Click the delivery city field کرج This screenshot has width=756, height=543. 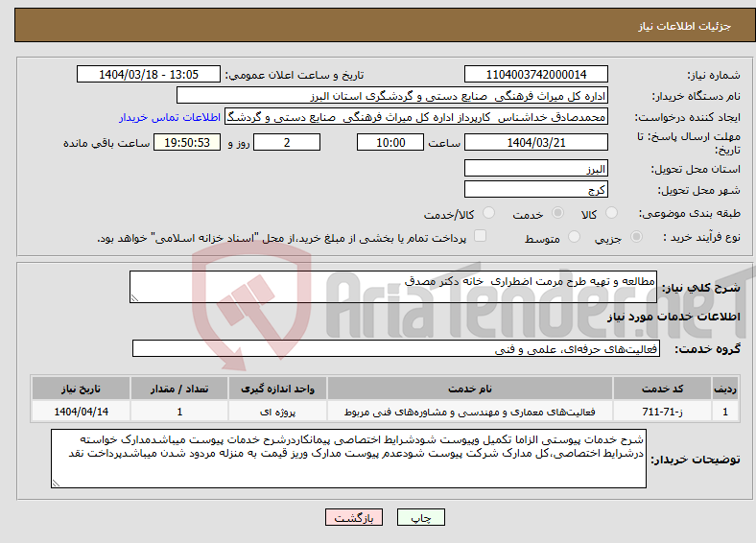coord(535,189)
